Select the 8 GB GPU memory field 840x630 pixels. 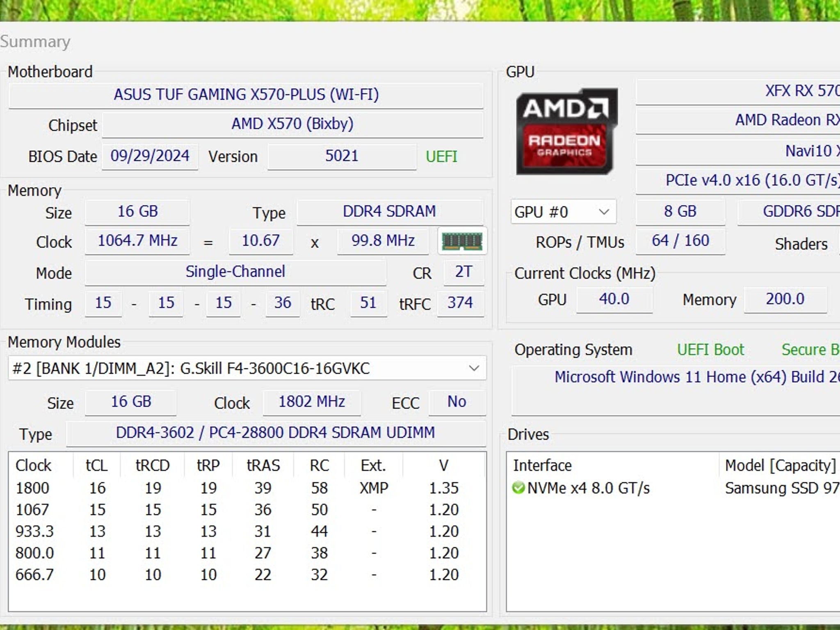pos(680,212)
